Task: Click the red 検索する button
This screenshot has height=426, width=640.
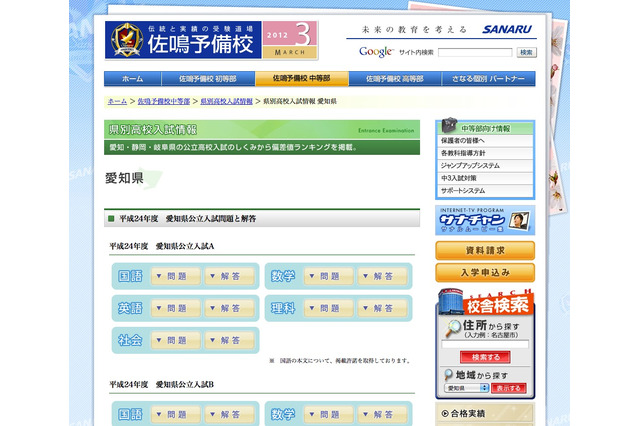Action: pos(485,357)
